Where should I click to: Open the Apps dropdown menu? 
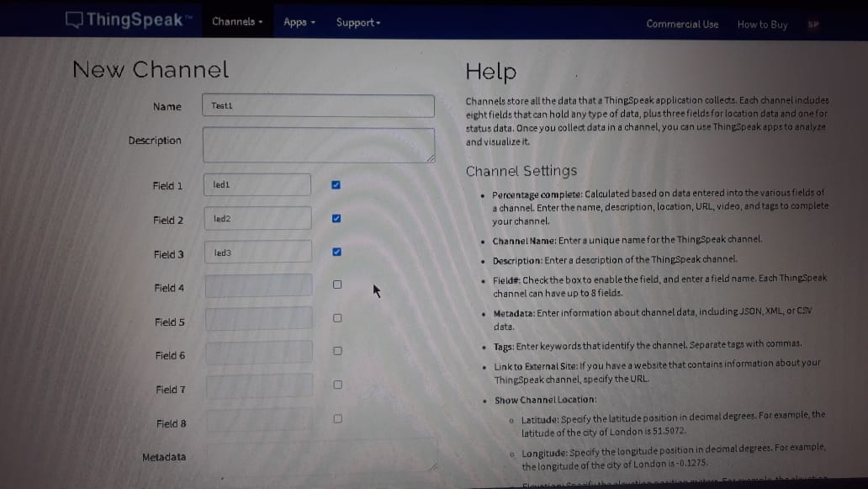pos(299,22)
